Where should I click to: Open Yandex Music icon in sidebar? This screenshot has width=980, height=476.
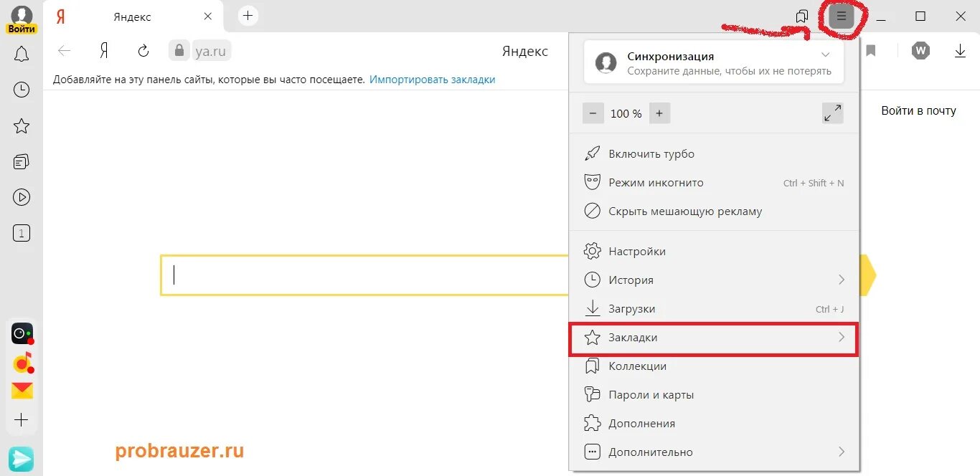coord(22,363)
